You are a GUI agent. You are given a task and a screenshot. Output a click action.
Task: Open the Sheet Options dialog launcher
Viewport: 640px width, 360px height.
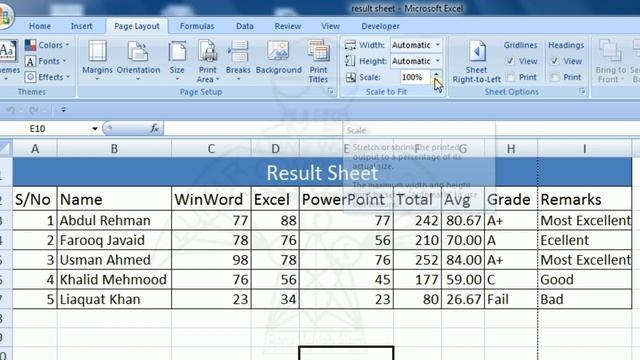pos(582,92)
